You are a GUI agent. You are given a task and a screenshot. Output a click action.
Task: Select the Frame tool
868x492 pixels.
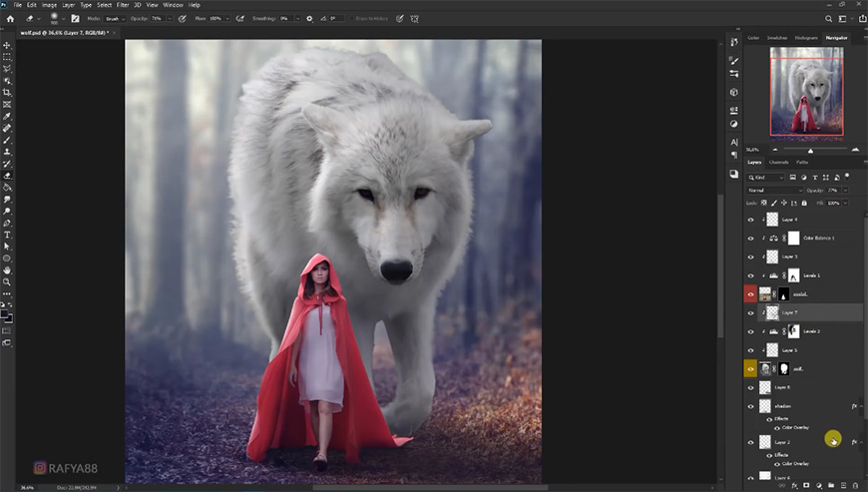pyautogui.click(x=7, y=105)
